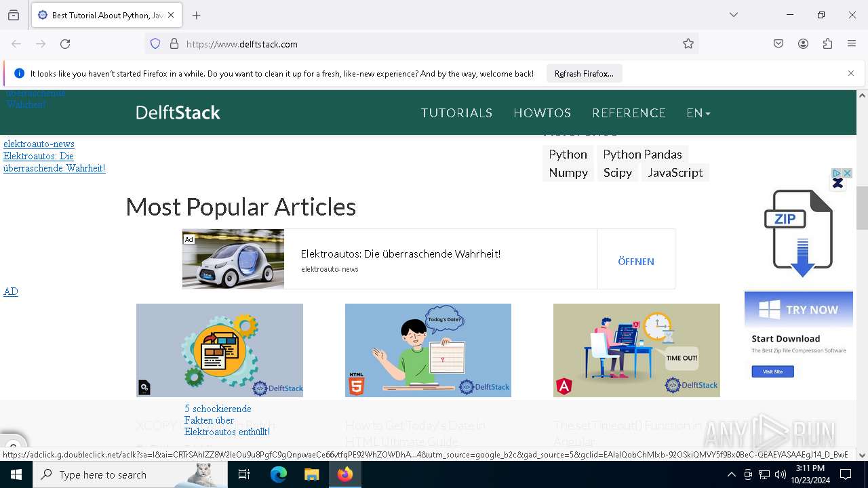
Task: Open a new tab with plus button
Action: click(197, 15)
